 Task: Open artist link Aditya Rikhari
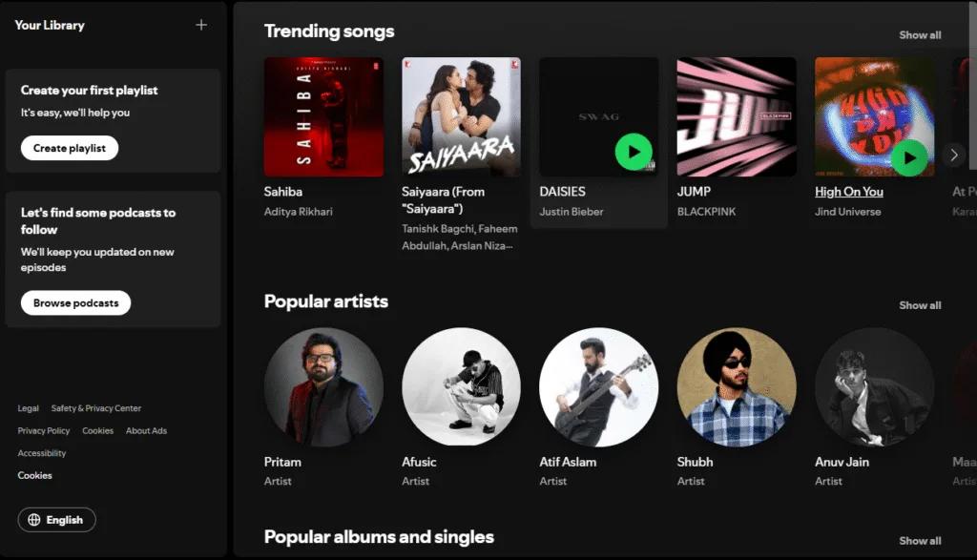coord(298,212)
